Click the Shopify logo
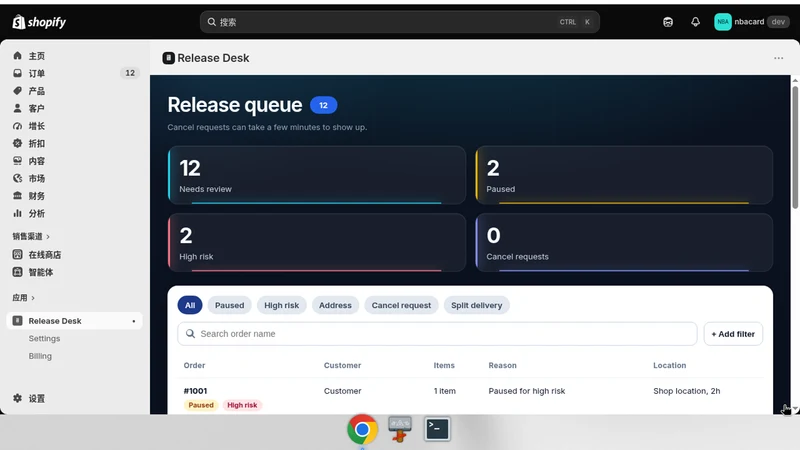Image resolution: width=800 pixels, height=450 pixels. coord(39,22)
